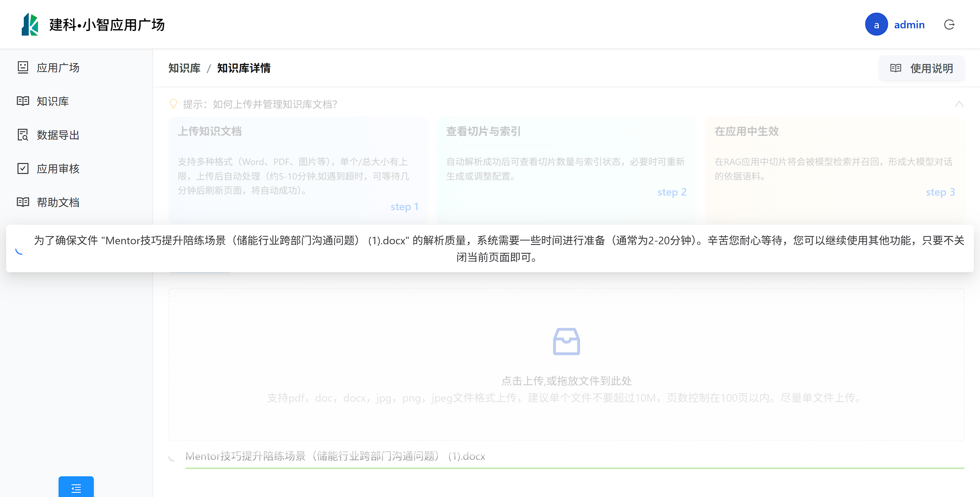Viewport: 980px width, 497px height.
Task: Open the 使用说明 usage guide button
Action: tap(922, 68)
